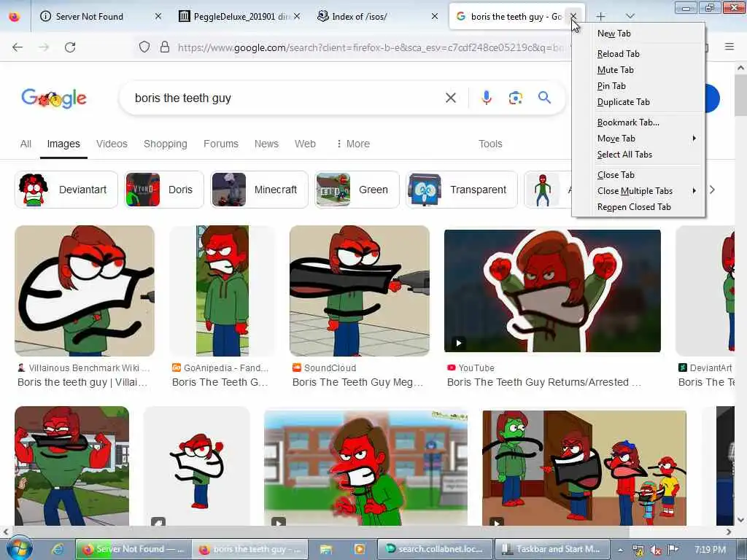Open the SoundCloud Boris image result
The width and height of the screenshot is (747, 560).
[x=359, y=290]
